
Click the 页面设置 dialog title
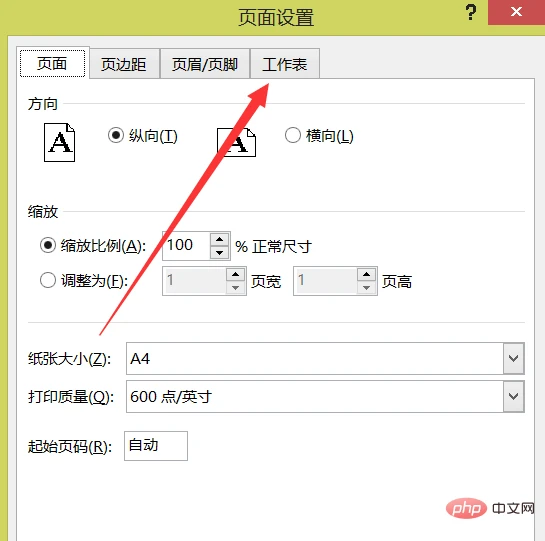[276, 17]
